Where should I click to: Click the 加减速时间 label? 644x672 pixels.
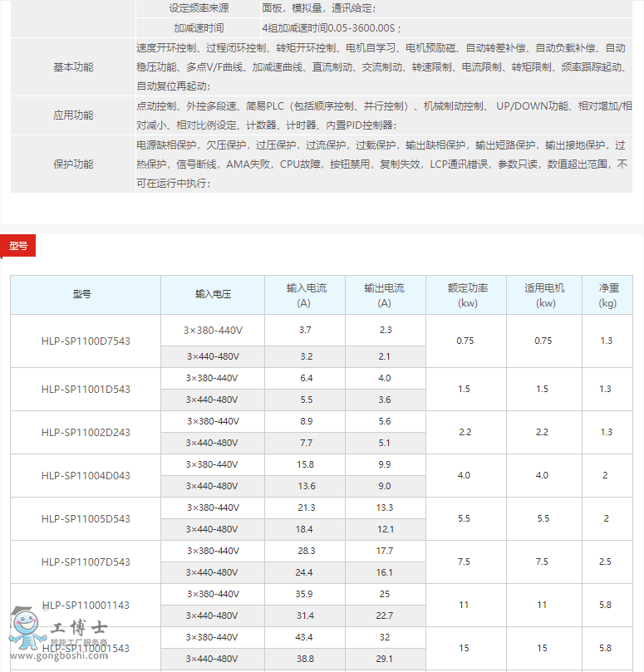[199, 28]
